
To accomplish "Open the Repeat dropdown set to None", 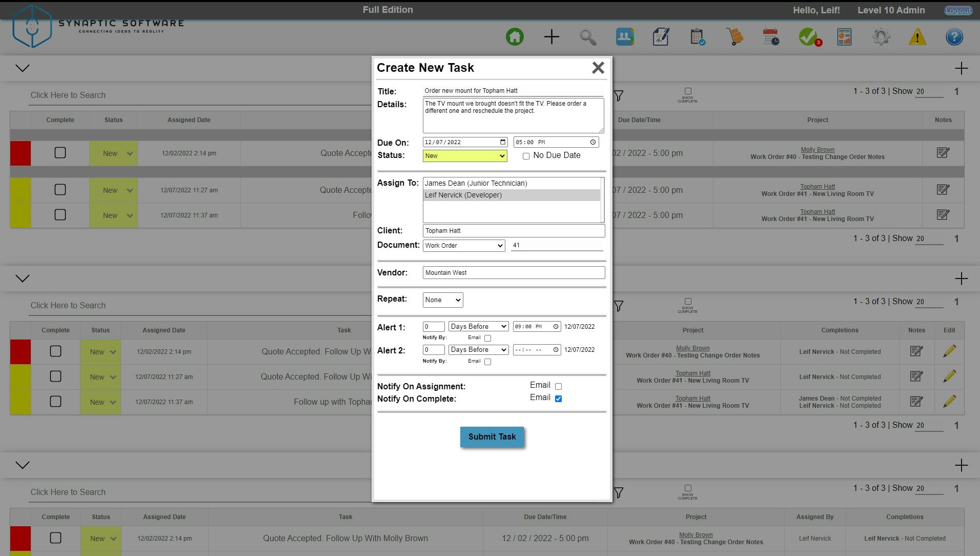I will 442,300.
